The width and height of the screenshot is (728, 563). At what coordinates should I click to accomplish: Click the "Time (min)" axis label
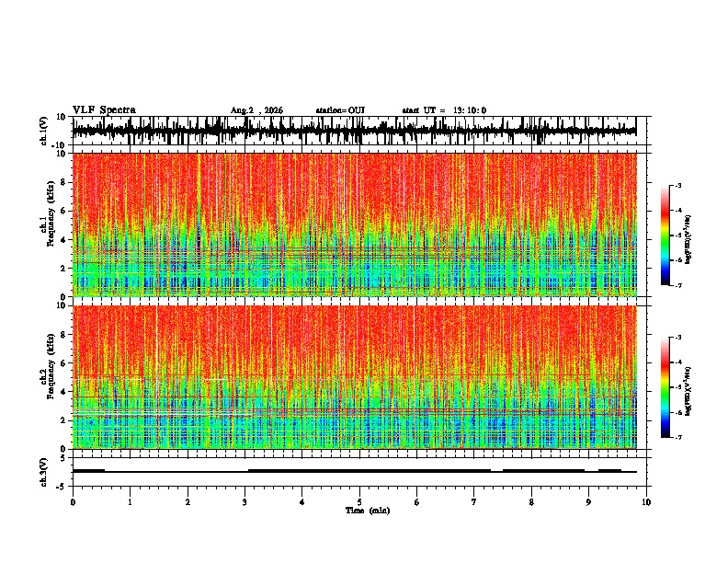click(x=368, y=511)
